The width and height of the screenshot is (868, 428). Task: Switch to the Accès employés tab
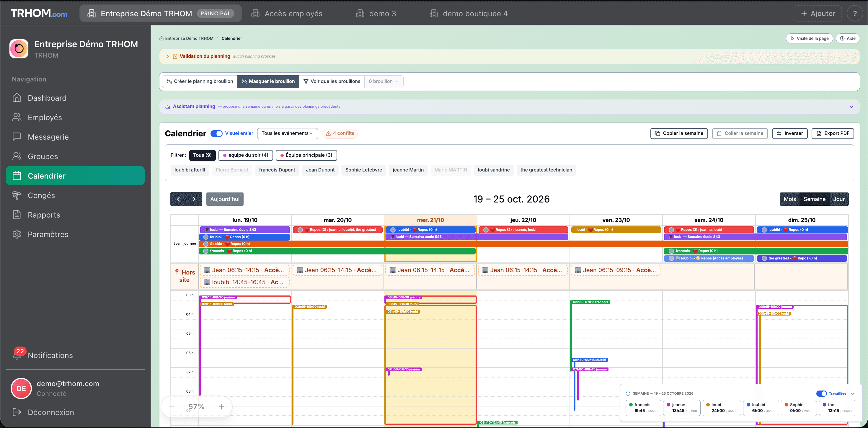click(x=287, y=14)
